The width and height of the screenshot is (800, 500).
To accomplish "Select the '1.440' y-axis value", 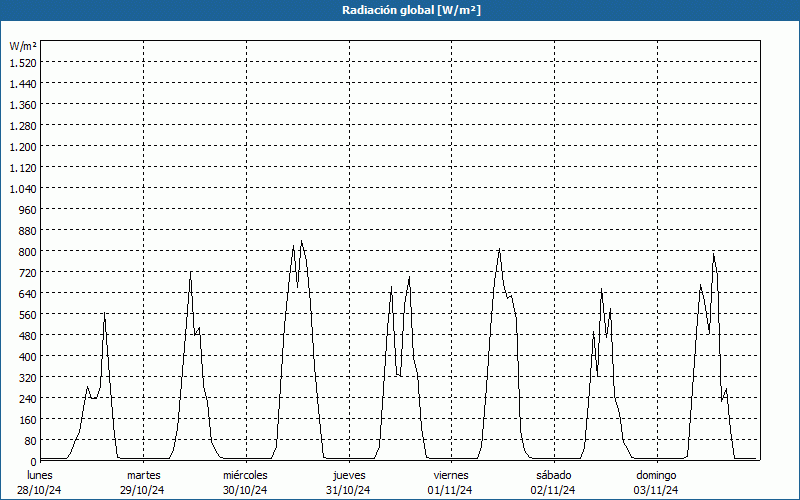I will (23, 84).
